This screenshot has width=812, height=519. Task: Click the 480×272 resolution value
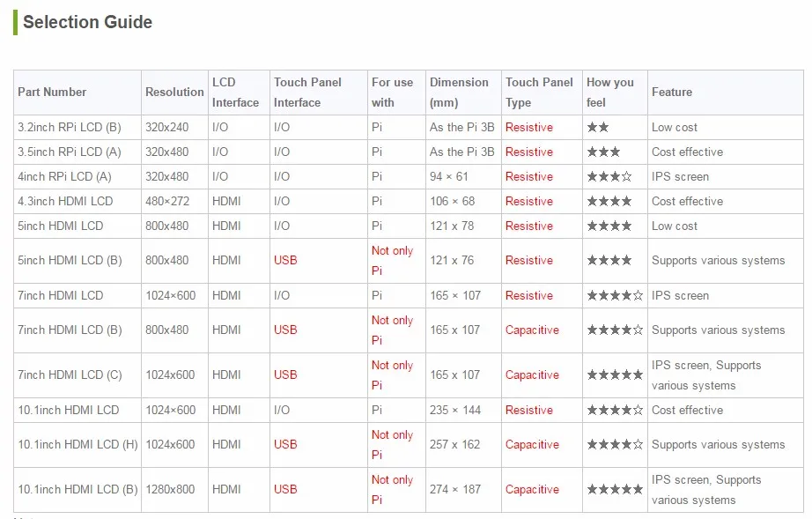(x=167, y=202)
